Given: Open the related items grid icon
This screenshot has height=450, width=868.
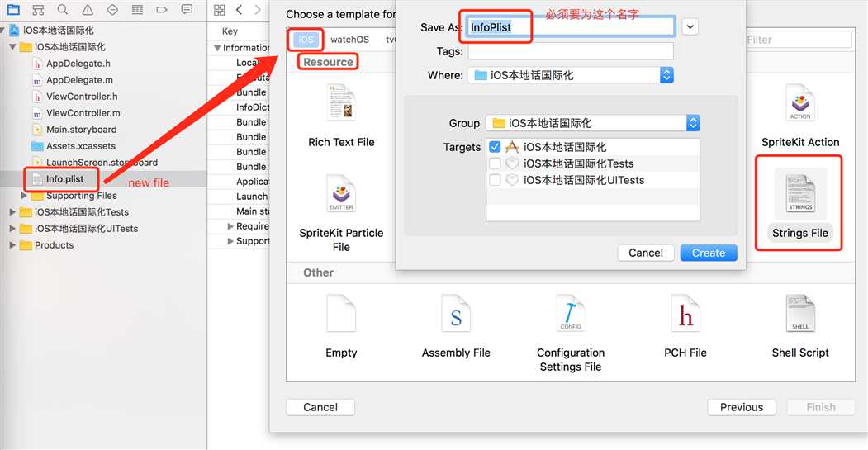Looking at the screenshot, I should pyautogui.click(x=219, y=9).
